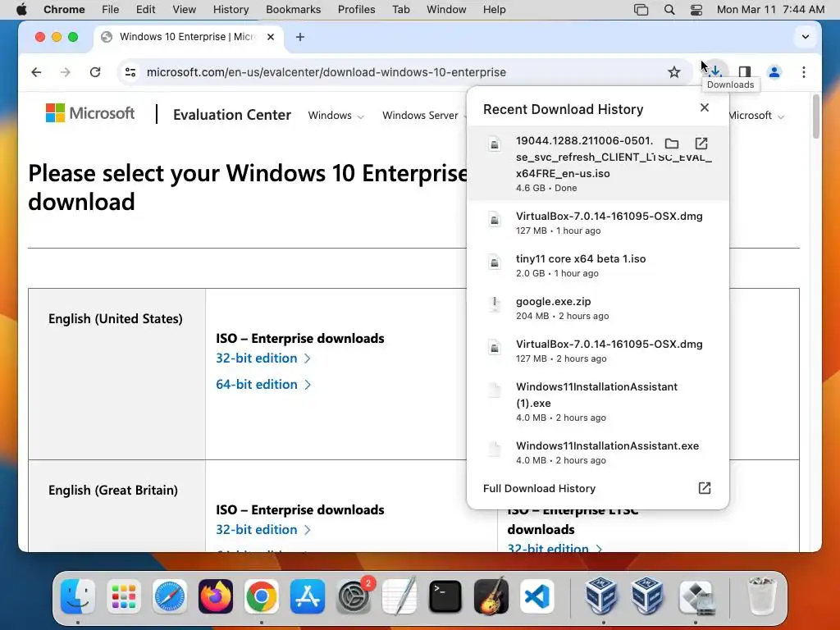
Task: Open Launchpad from the dock
Action: point(124,596)
